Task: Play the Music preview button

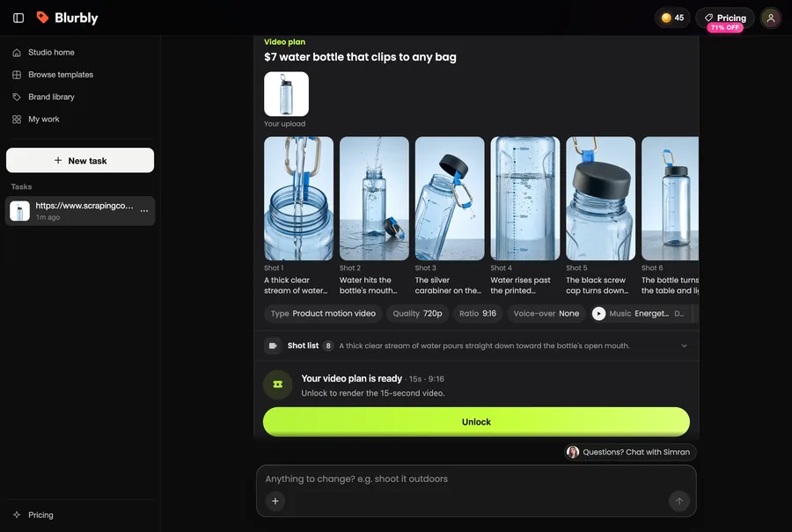Action: (x=598, y=313)
